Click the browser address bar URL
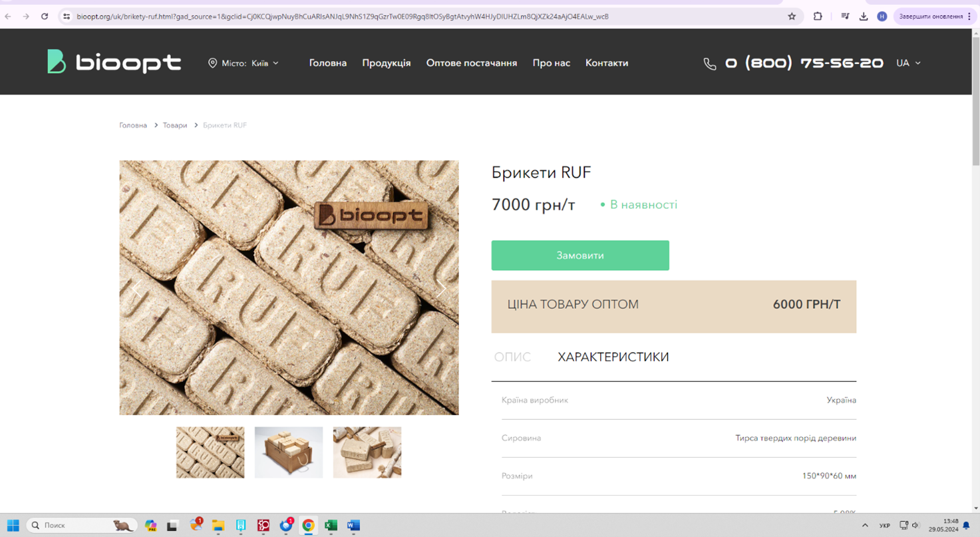 pos(343,17)
